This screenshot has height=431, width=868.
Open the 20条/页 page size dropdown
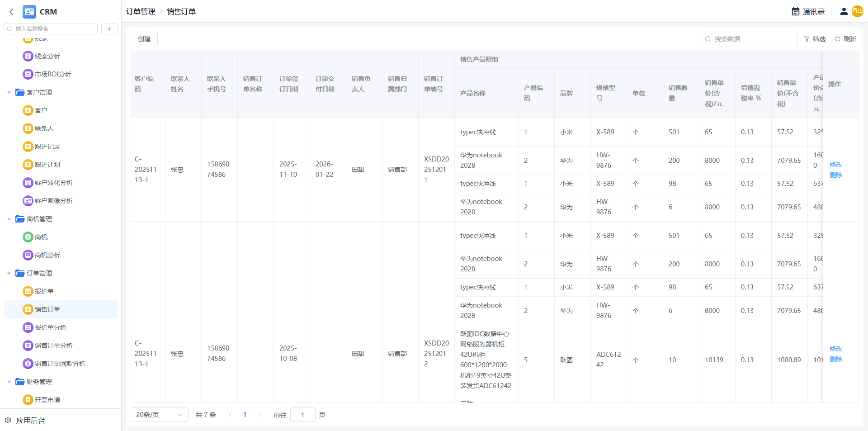click(x=159, y=415)
